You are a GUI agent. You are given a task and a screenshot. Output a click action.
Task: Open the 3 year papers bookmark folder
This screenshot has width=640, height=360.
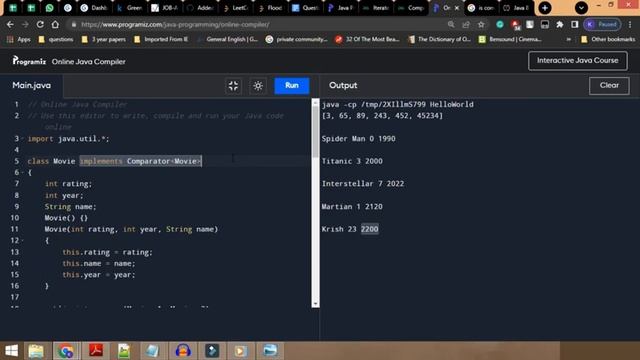(104, 40)
